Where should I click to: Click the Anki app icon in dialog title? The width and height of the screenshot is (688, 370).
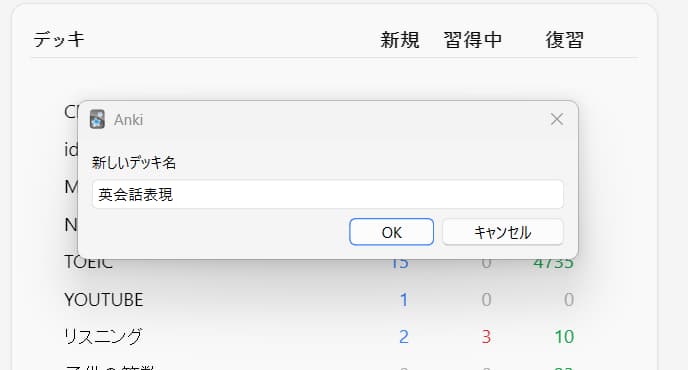click(97, 119)
